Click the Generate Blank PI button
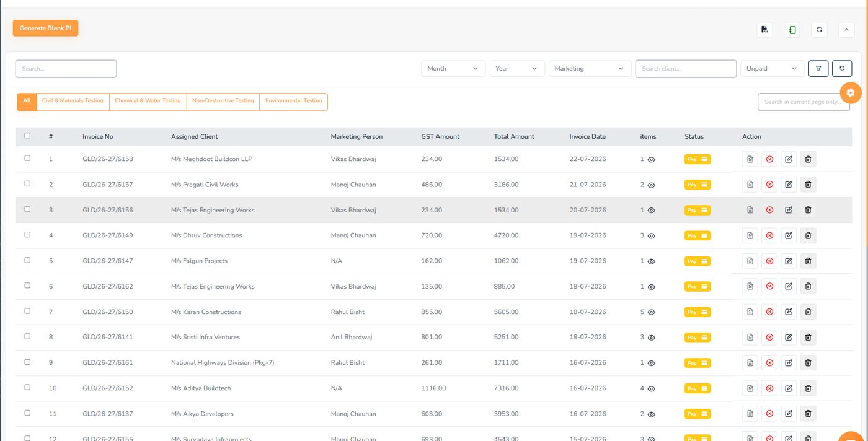868x441 pixels. (x=45, y=28)
